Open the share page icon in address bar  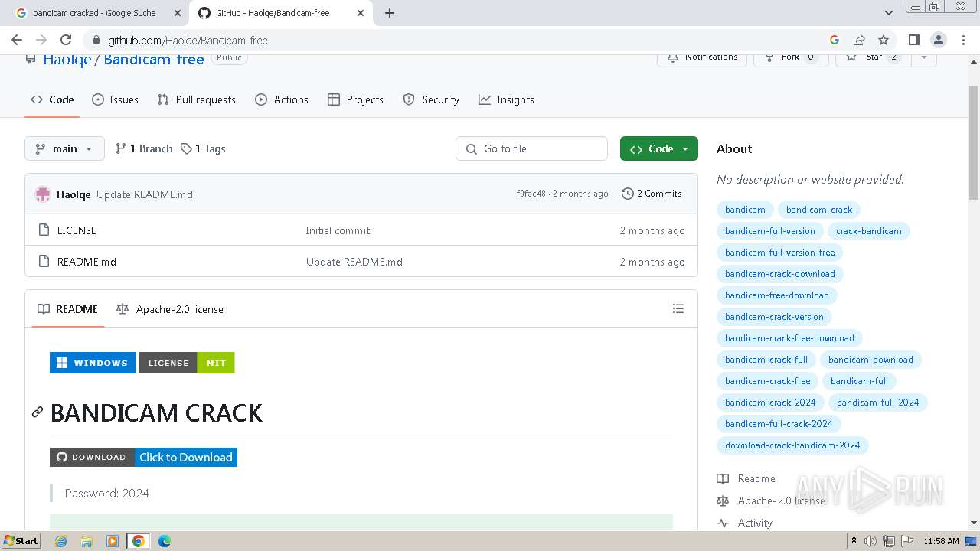click(x=859, y=40)
